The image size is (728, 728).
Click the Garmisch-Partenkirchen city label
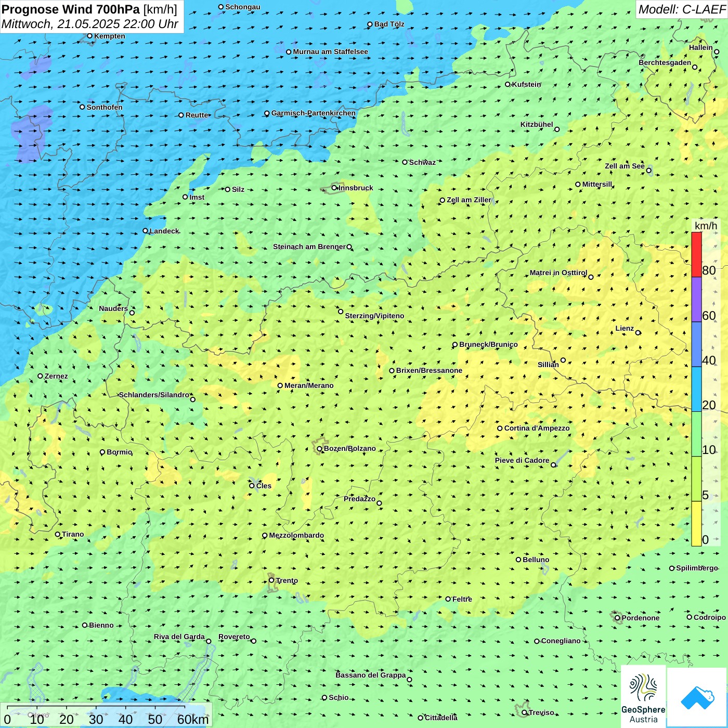point(314,113)
